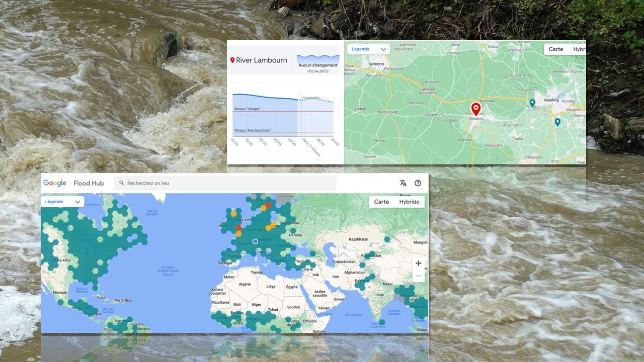Switch world map to Hybride view
The height and width of the screenshot is (362, 644).
pos(409,202)
